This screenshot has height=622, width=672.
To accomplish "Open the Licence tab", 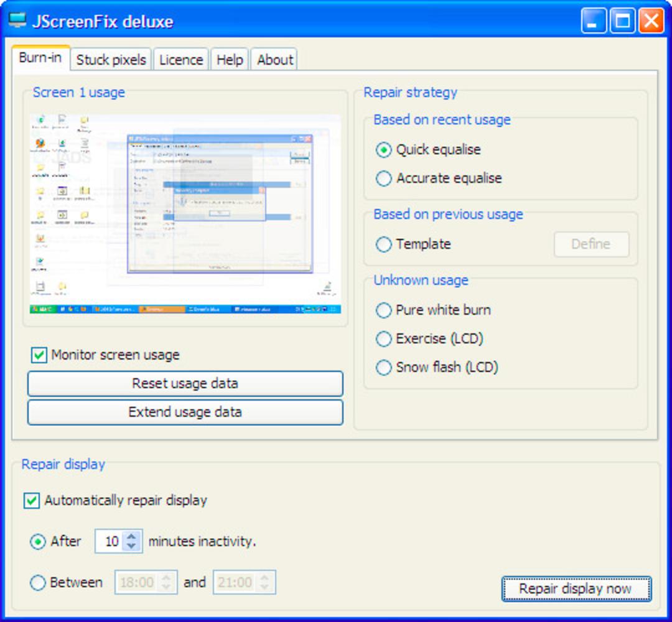I will tap(181, 60).
